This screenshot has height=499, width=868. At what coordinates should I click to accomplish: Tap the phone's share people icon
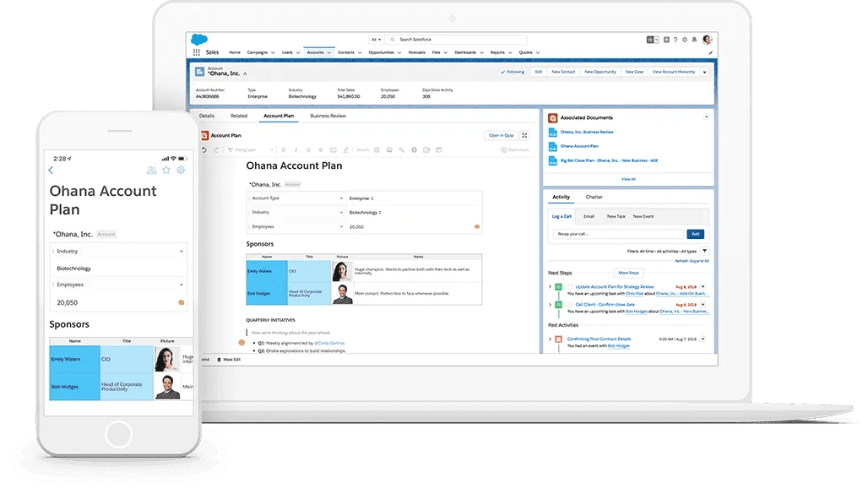coord(151,170)
